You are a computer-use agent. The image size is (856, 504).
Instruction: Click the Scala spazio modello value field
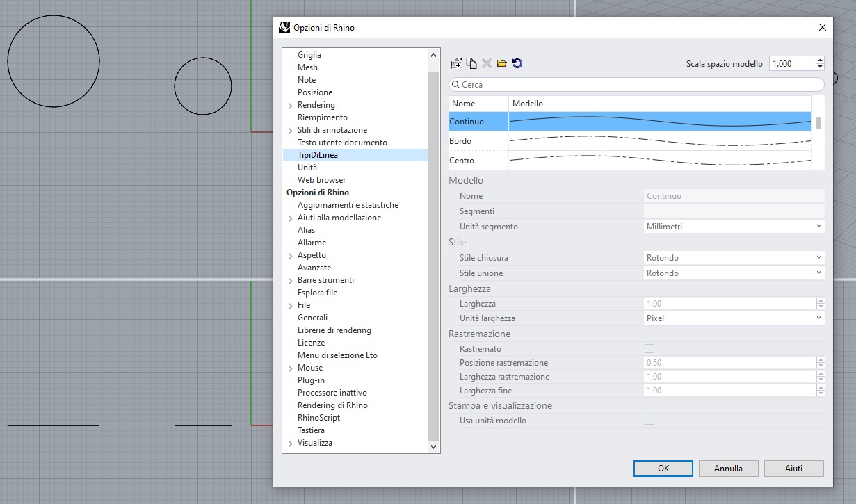tap(792, 63)
